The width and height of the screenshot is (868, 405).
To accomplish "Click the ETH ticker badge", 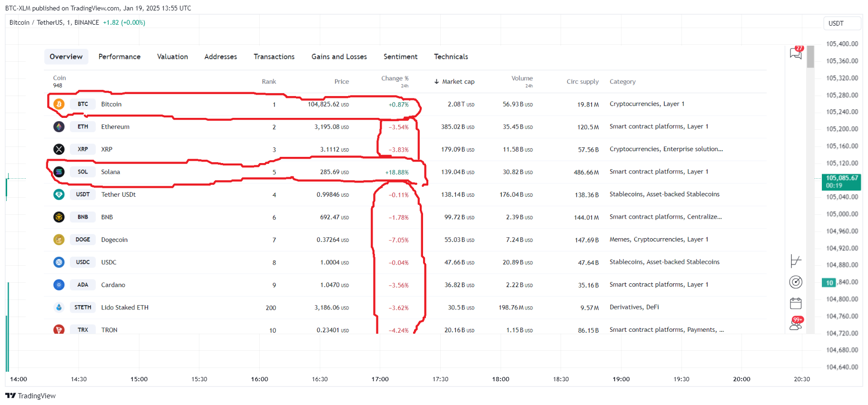I will (83, 127).
